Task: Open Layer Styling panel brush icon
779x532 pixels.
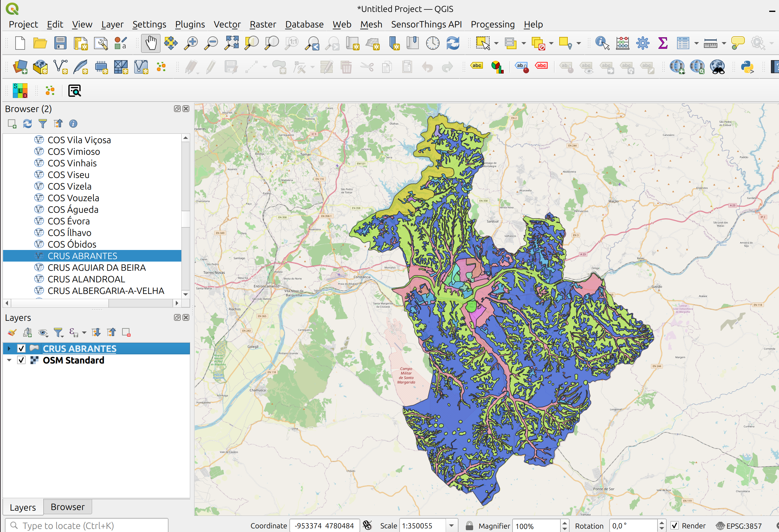Action: point(12,332)
